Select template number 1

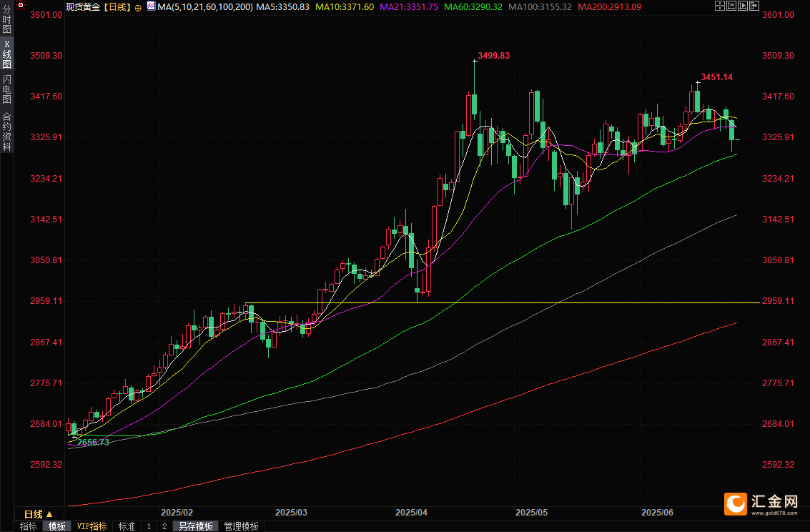click(149, 526)
